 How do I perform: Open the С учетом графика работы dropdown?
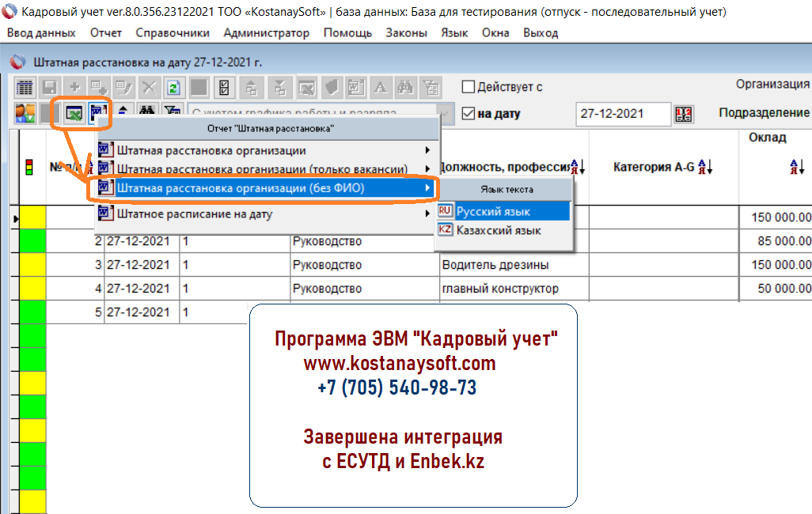click(444, 113)
